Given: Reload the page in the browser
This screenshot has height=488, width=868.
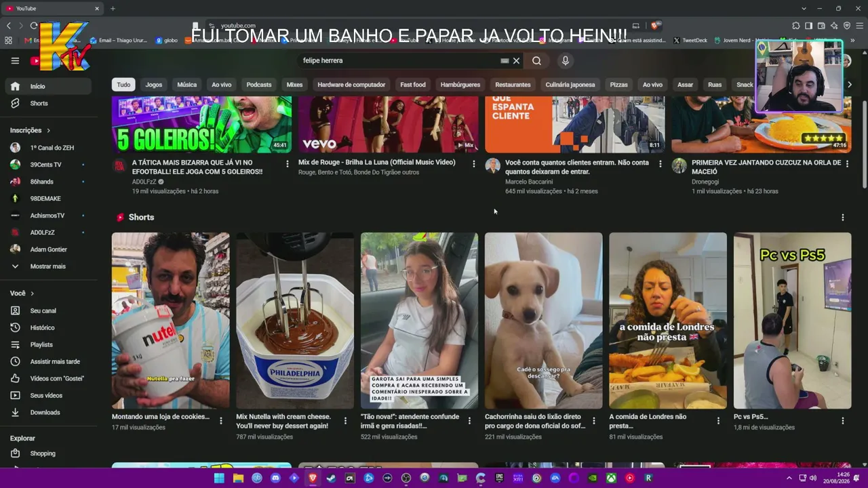Looking at the screenshot, I should 34,25.
